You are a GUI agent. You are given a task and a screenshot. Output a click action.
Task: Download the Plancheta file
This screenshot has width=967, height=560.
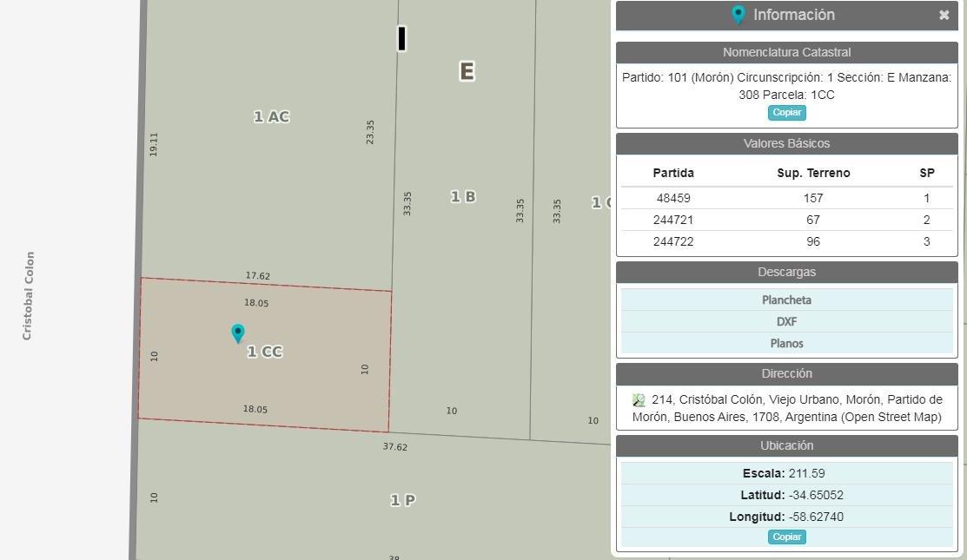click(786, 300)
